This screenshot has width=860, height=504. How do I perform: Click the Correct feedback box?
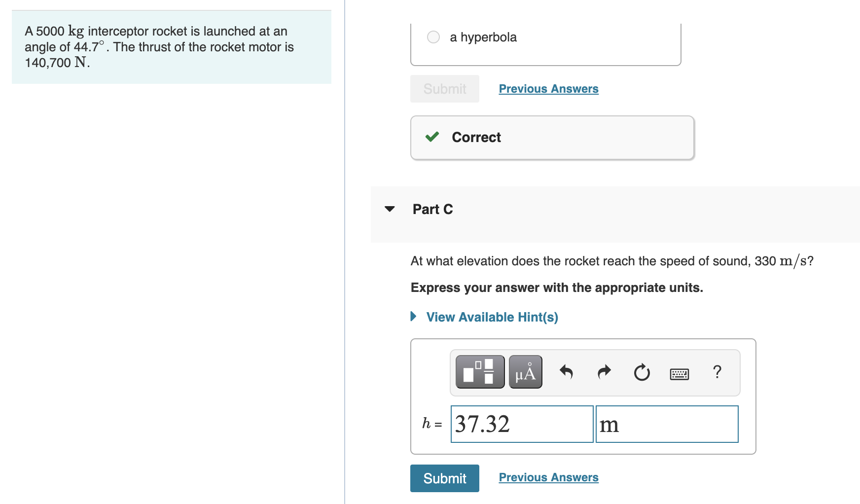point(552,138)
